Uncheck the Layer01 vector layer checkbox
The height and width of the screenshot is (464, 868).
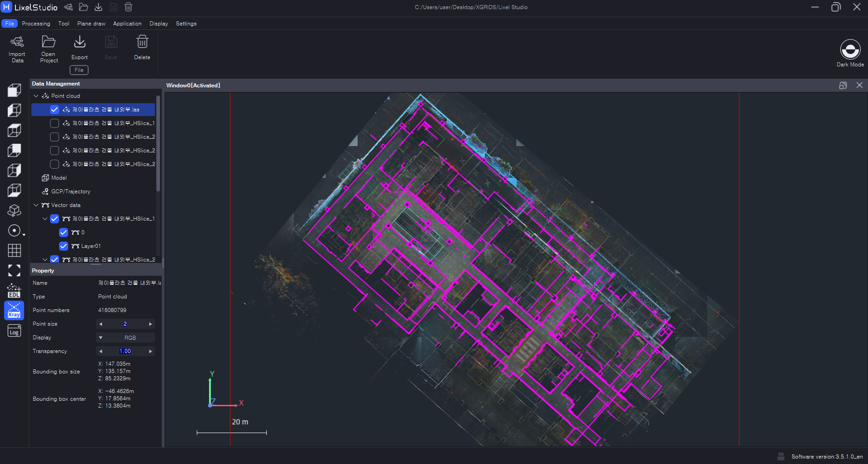[64, 246]
